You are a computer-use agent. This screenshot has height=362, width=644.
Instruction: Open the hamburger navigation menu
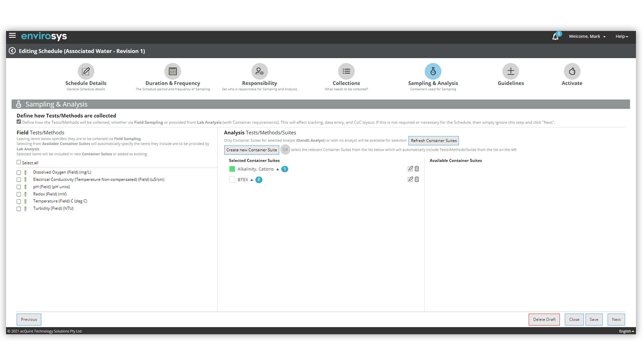(12, 36)
